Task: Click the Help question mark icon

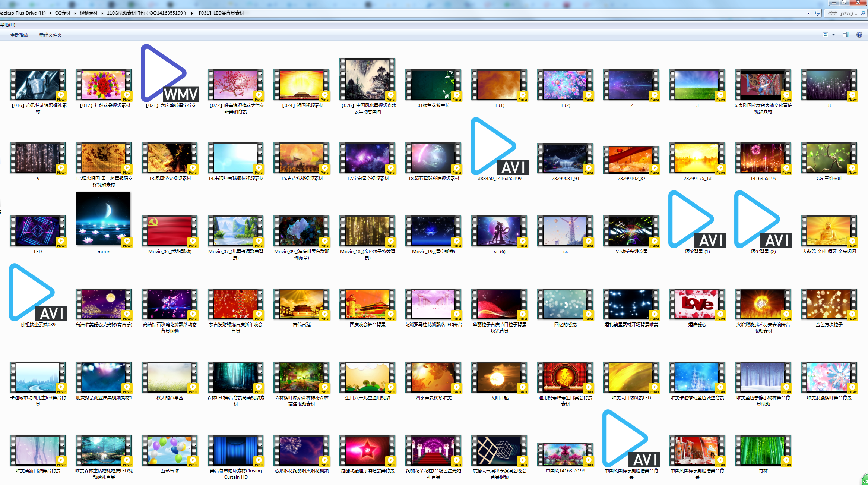Action: (859, 35)
